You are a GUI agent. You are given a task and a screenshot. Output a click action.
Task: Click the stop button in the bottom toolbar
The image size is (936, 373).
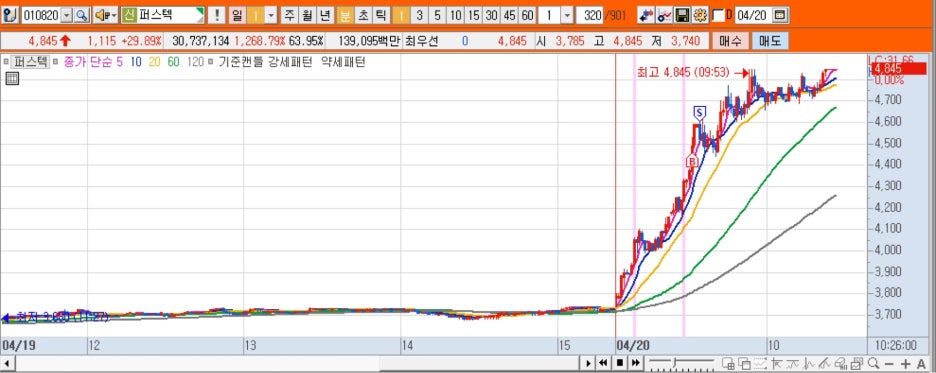620,363
